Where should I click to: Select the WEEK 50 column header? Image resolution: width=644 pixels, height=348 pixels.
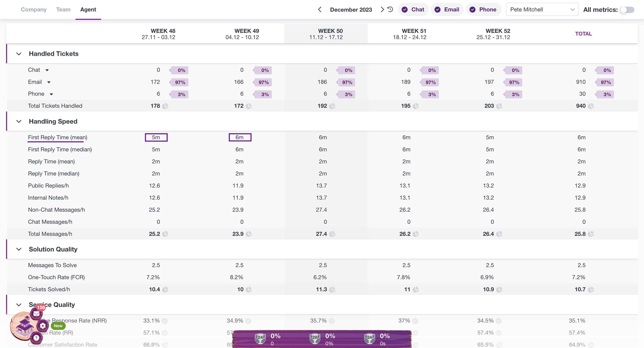tap(326, 34)
